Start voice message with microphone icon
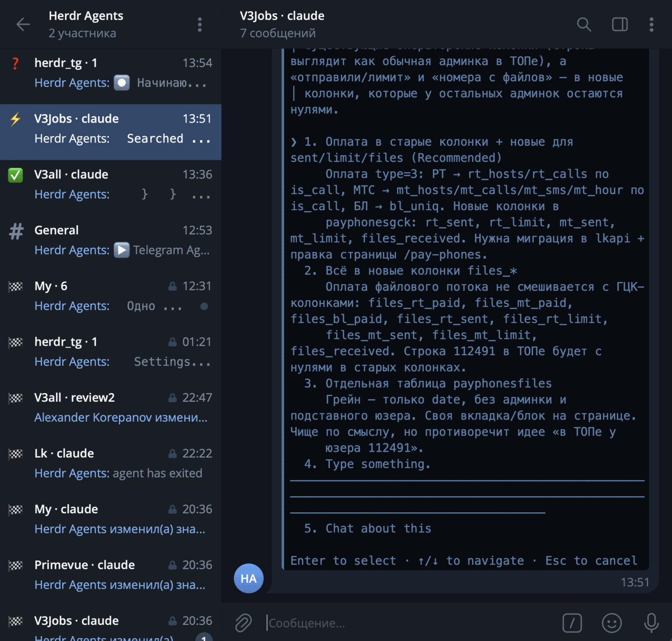This screenshot has width=672, height=641. coord(651,623)
